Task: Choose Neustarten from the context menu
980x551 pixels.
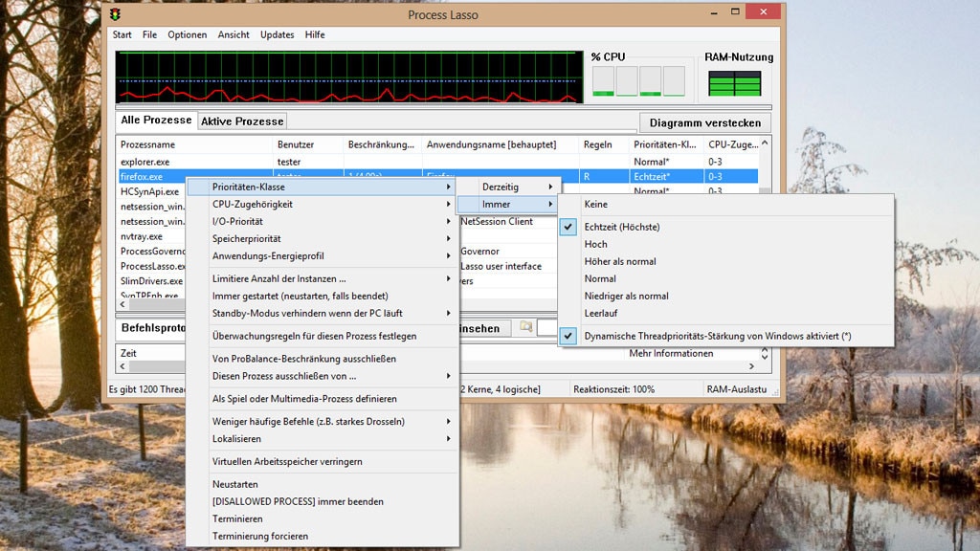Action: pyautogui.click(x=234, y=484)
